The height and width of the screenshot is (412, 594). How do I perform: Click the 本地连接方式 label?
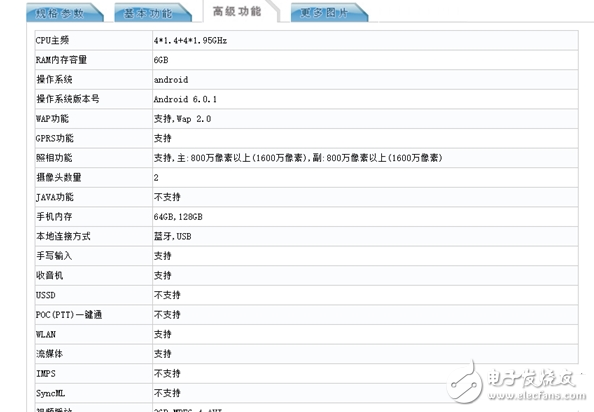[63, 237]
